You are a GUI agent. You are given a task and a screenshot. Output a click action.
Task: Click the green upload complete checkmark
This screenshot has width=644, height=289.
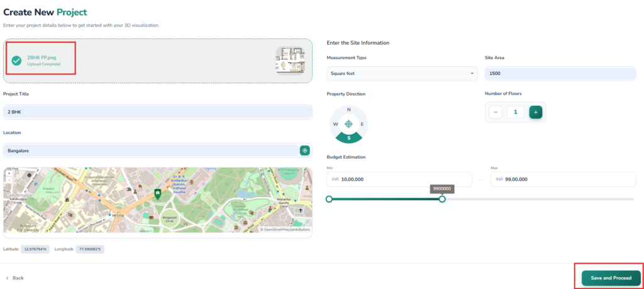pos(17,60)
